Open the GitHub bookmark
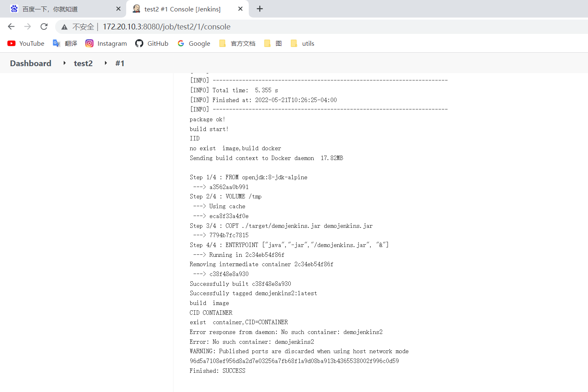The image size is (588, 392). 151,43
